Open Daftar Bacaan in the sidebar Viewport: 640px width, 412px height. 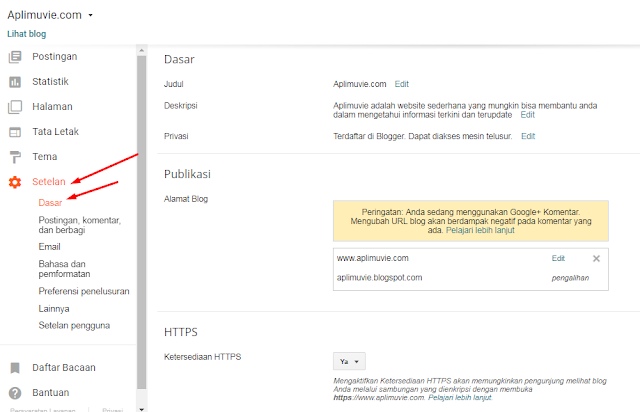pos(64,367)
